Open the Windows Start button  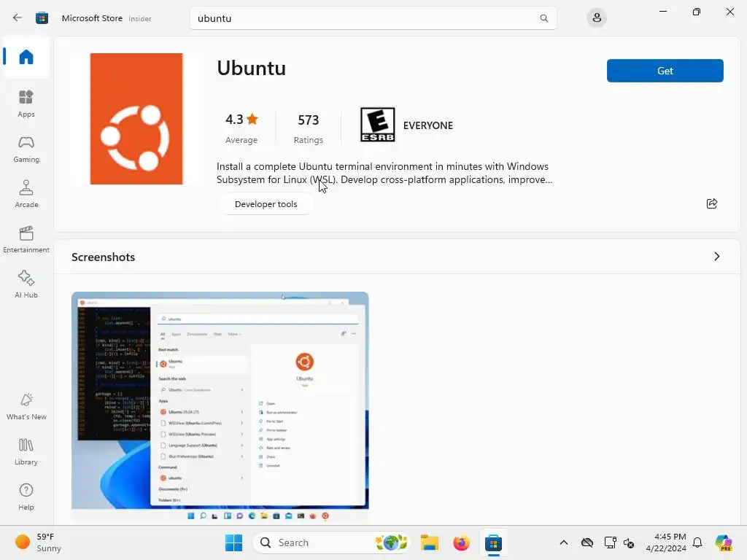click(233, 542)
